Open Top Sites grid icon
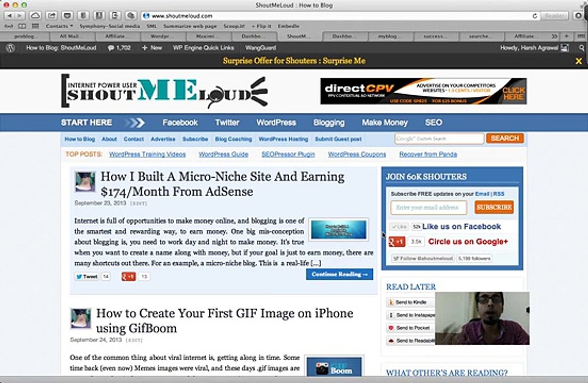 click(35, 26)
